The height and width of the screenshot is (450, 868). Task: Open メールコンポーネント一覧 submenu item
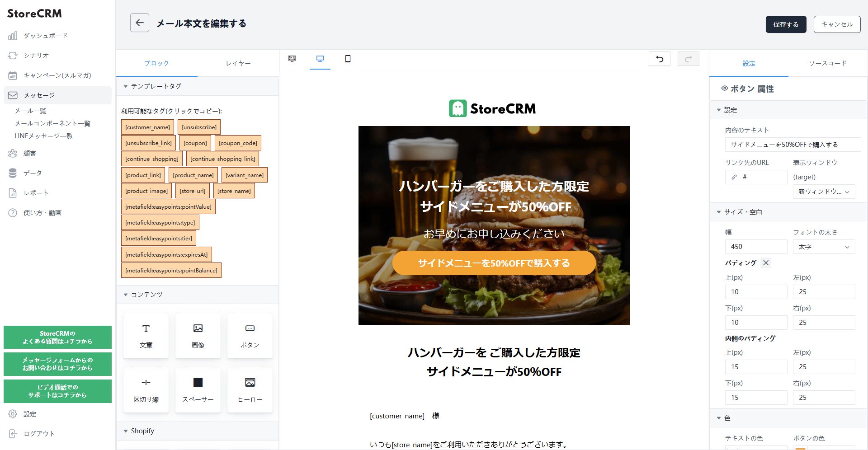click(52, 123)
